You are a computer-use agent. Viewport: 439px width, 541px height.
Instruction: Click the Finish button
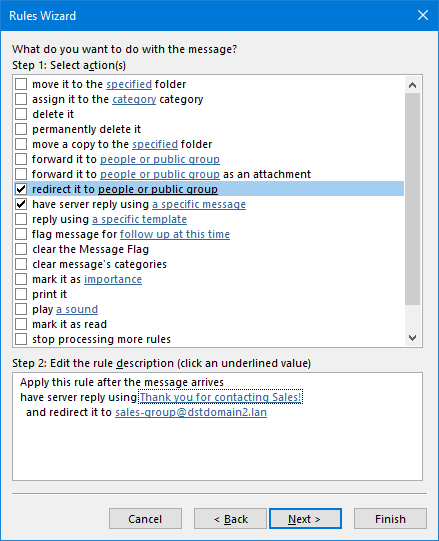coord(390,519)
